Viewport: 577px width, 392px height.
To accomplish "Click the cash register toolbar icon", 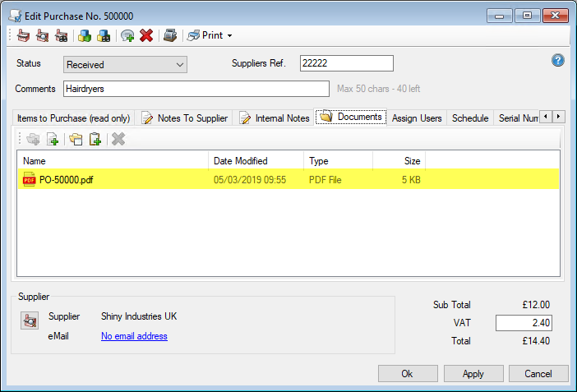I will coord(169,35).
